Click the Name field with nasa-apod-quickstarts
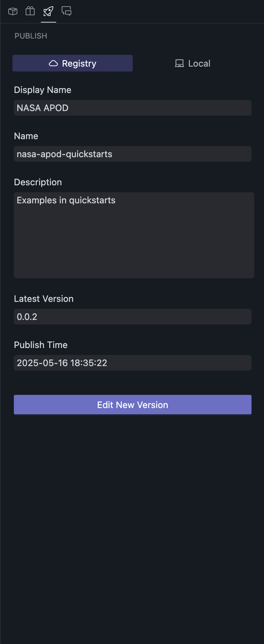This screenshot has width=264, height=644. (x=132, y=154)
